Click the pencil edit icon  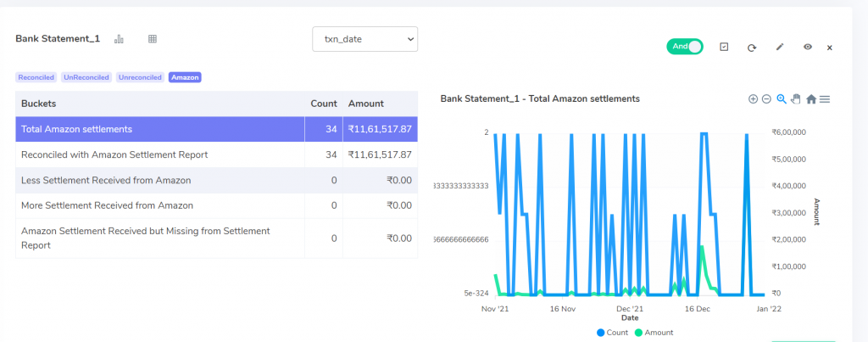click(780, 48)
